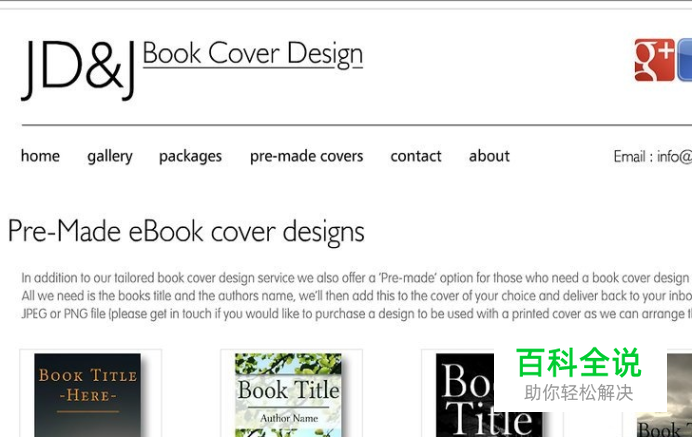692x437 pixels.
Task: Select the green leaves Book Title cover
Action: tap(289, 395)
